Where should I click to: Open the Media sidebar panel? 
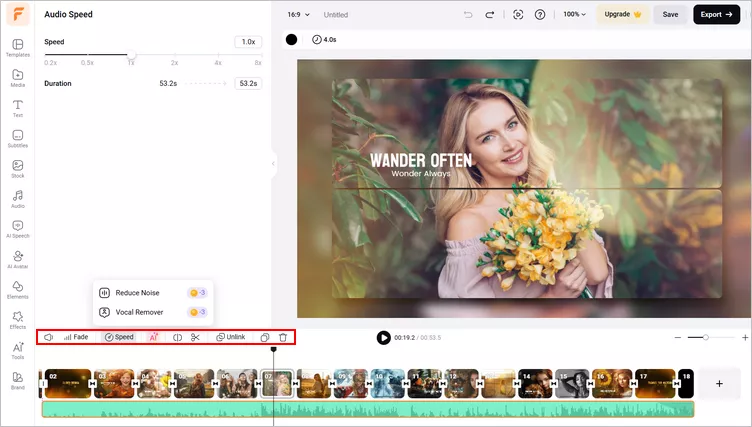18,78
